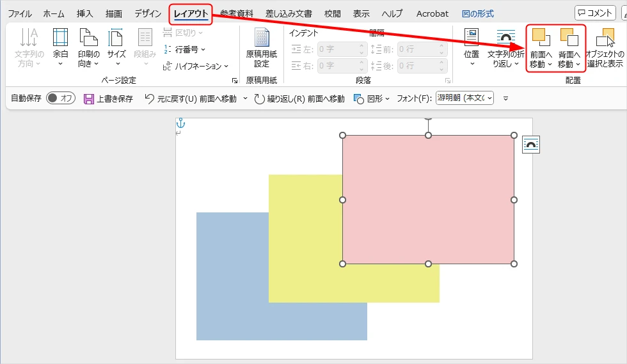Switch to the ヘルプ tab
The width and height of the screenshot is (627, 364).
(392, 13)
